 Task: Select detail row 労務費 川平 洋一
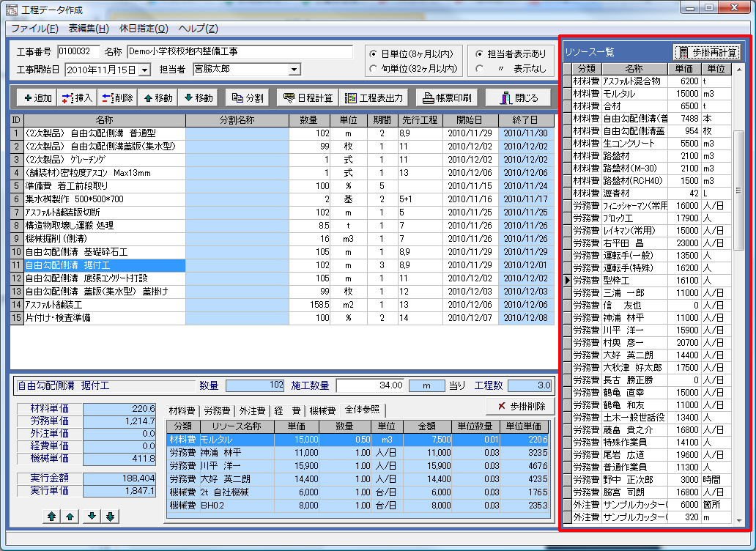358,466
